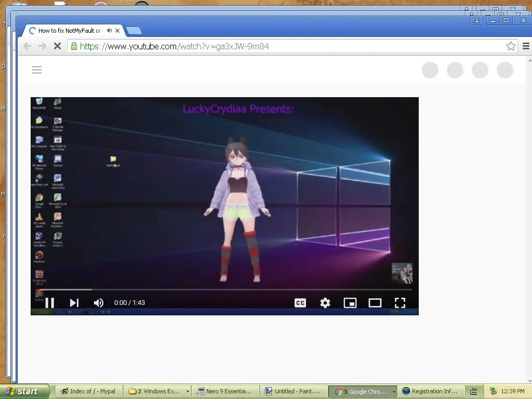Enable theater mode view
The width and height of the screenshot is (532, 399).
point(375,303)
